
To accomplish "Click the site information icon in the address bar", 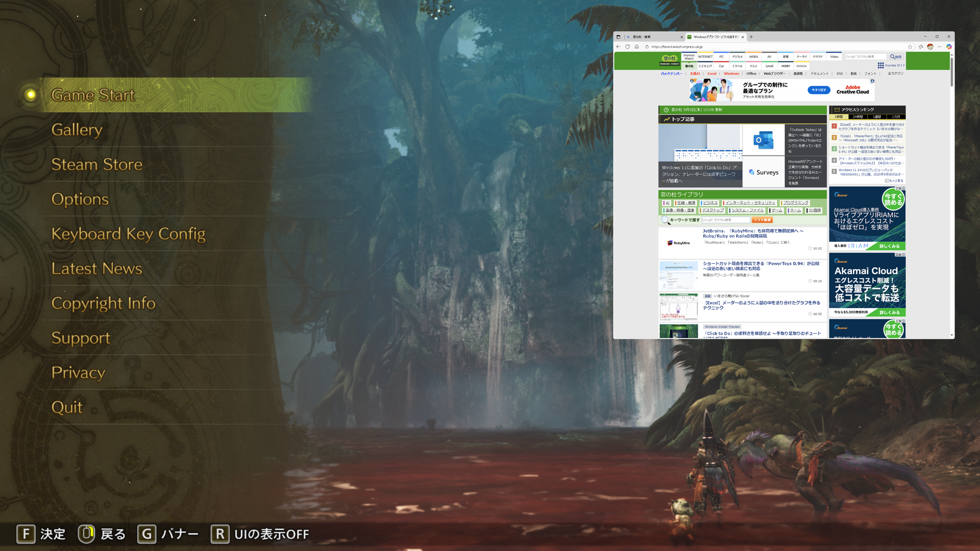I will (647, 46).
